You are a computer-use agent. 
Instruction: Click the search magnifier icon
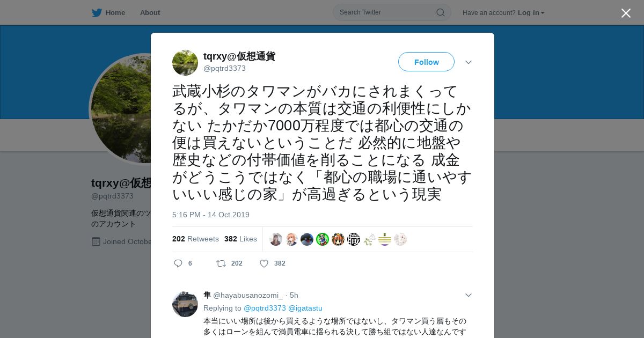(440, 12)
